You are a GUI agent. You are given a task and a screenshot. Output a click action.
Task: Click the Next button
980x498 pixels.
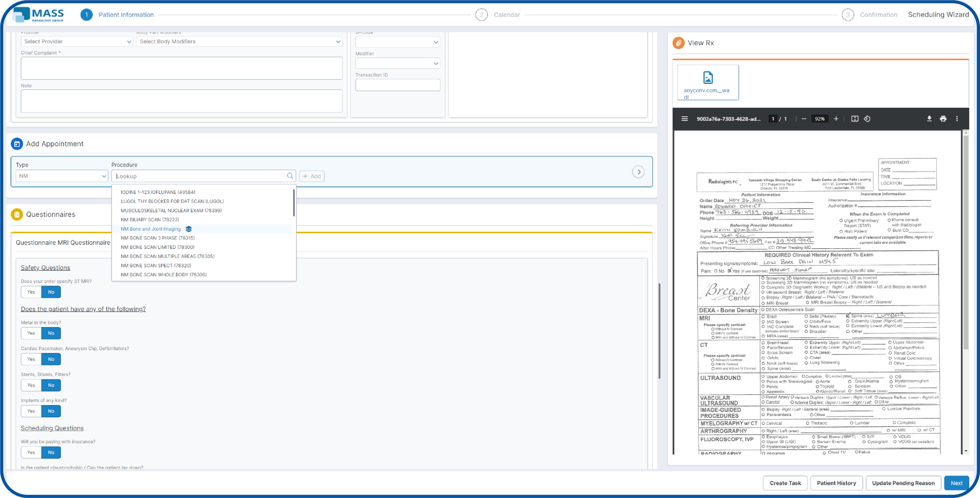tap(956, 483)
